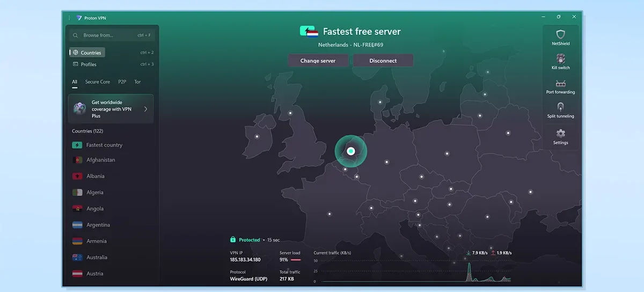This screenshot has width=644, height=292.
Task: Open the Split tunneling icon
Action: coord(560,107)
